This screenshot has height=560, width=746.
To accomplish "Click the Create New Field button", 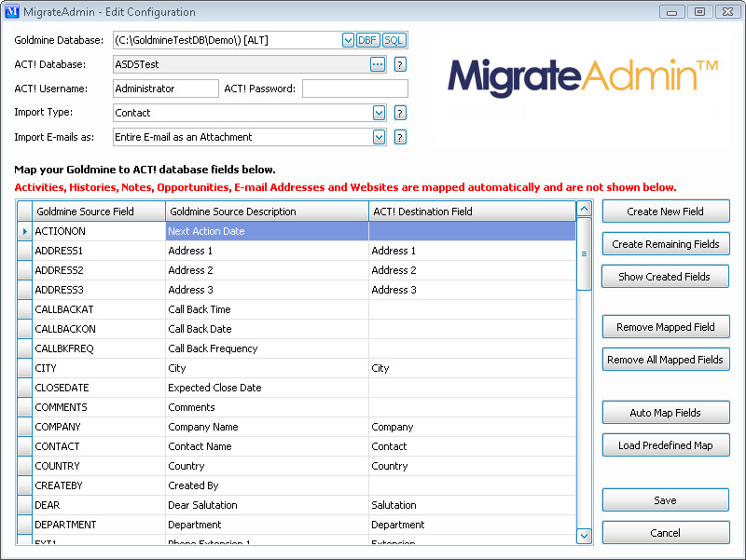I will tap(665, 212).
